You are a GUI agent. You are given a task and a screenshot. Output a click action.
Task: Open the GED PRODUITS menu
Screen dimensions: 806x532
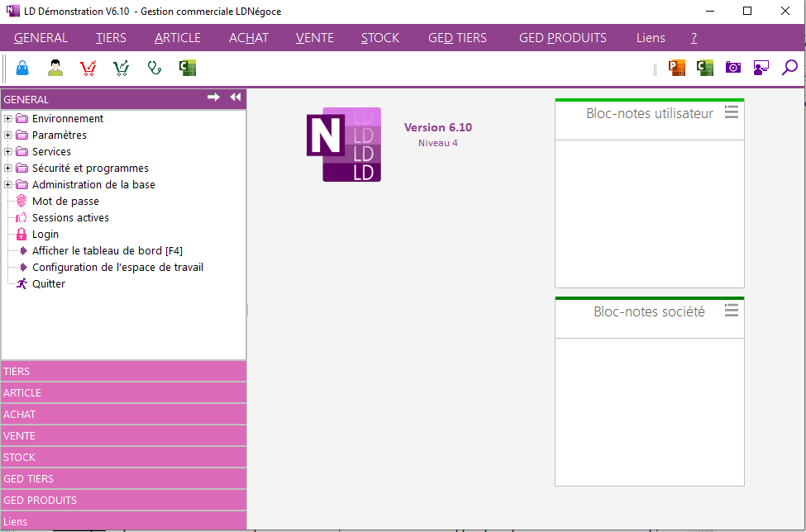[x=562, y=38]
